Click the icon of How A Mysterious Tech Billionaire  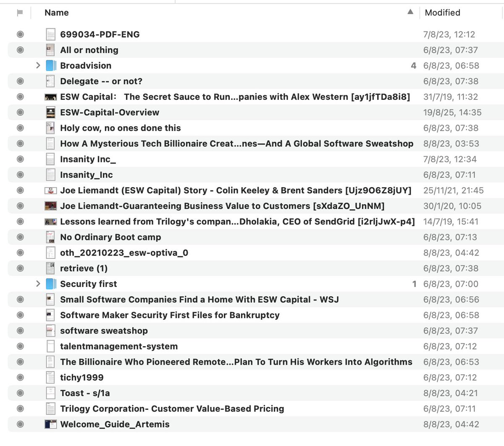pos(50,143)
